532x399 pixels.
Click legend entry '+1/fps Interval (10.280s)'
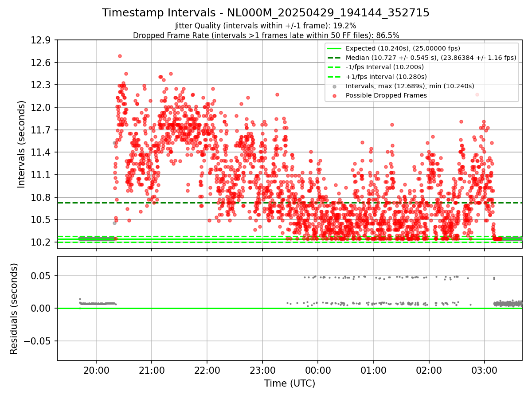(385, 76)
